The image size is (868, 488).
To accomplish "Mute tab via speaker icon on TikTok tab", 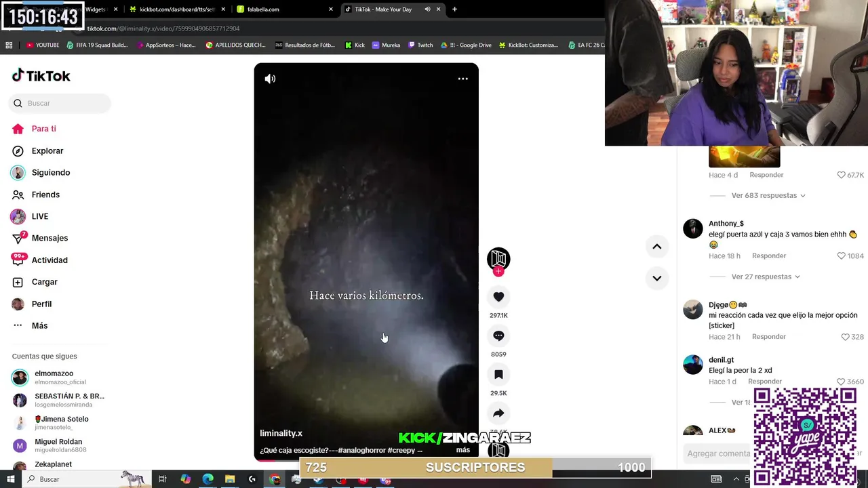I will (x=427, y=9).
